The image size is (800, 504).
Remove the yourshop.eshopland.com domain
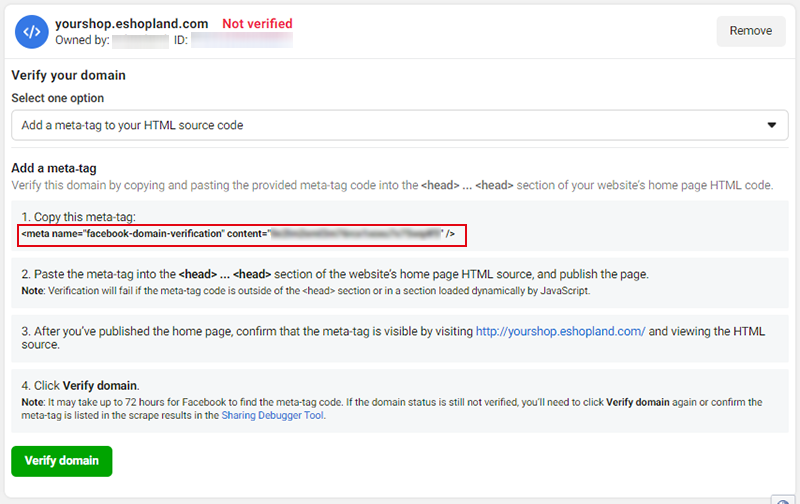[751, 31]
